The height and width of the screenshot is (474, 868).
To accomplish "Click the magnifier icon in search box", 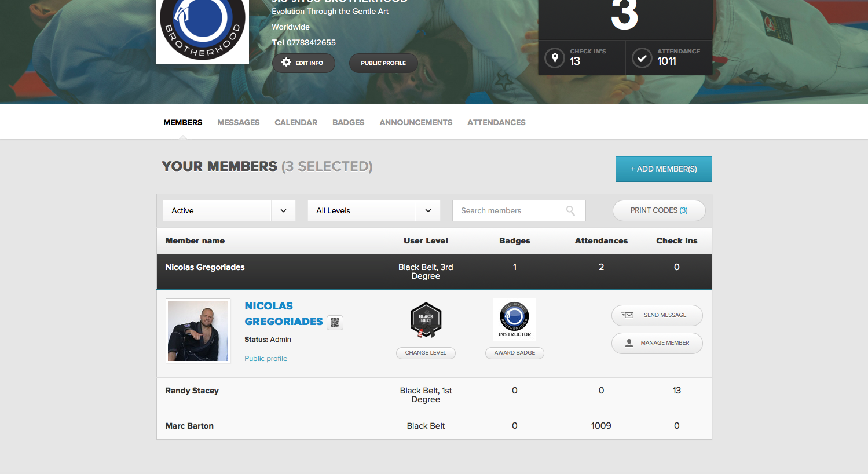I will pyautogui.click(x=570, y=211).
